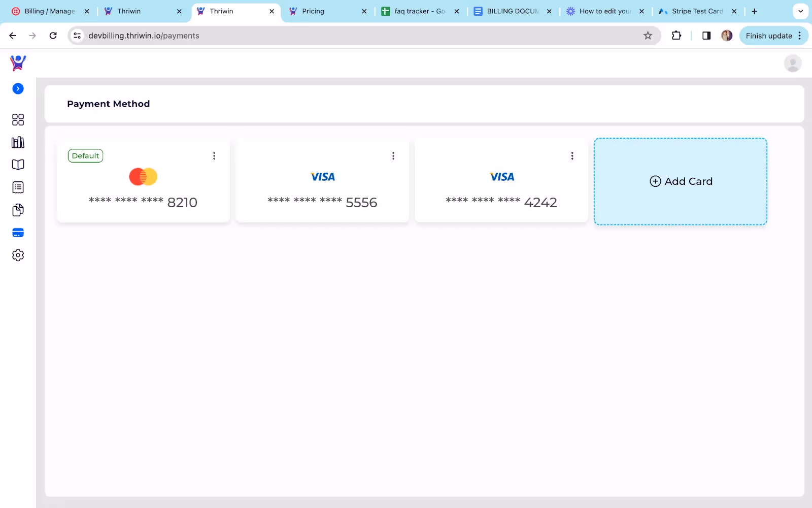Open the open-book icon in sidebar
The image size is (812, 508).
click(18, 165)
